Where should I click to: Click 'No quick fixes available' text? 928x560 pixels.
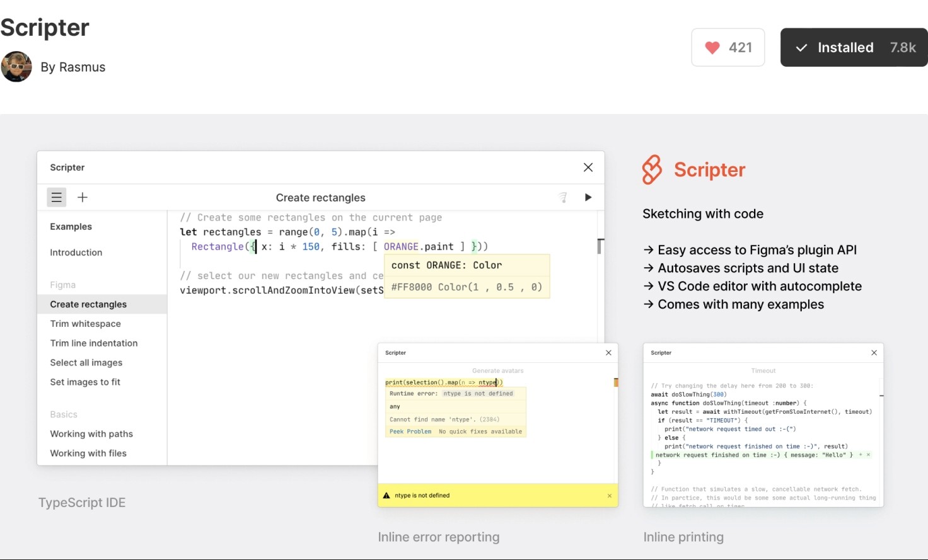click(480, 431)
